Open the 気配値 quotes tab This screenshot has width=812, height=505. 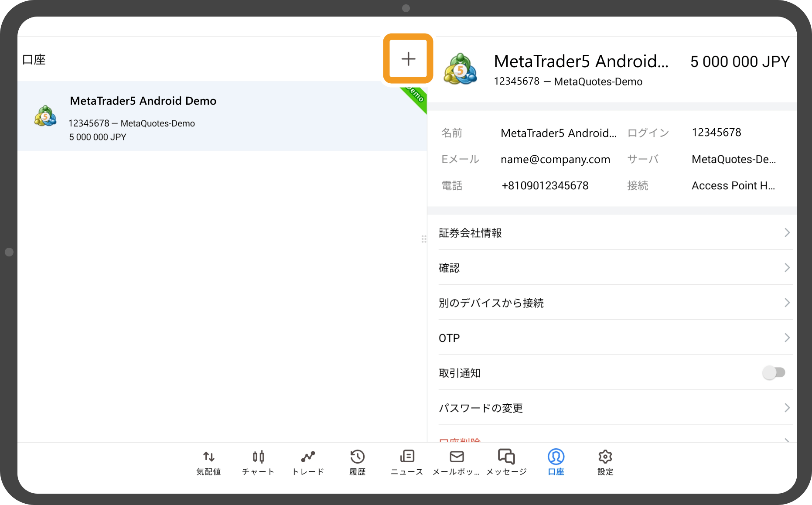click(208, 463)
